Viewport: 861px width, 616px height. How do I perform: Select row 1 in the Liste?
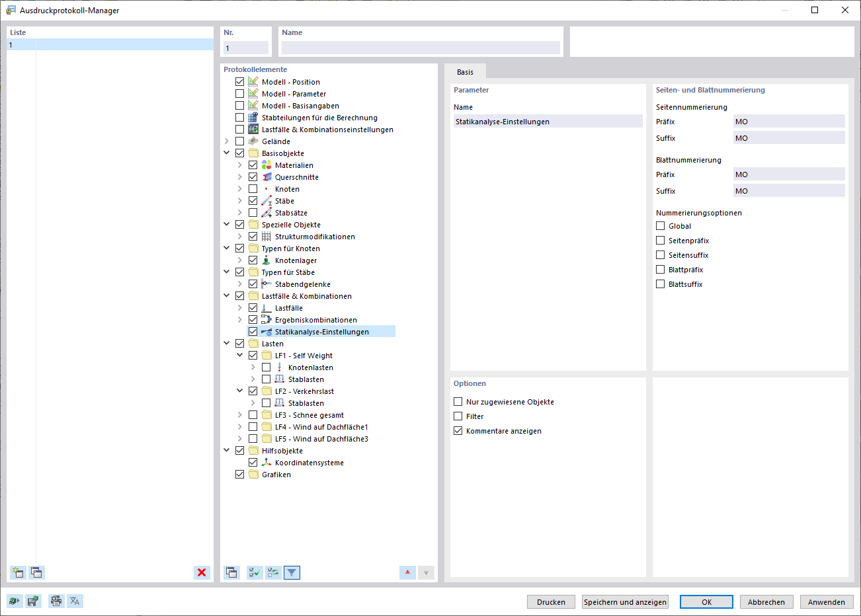pos(110,45)
